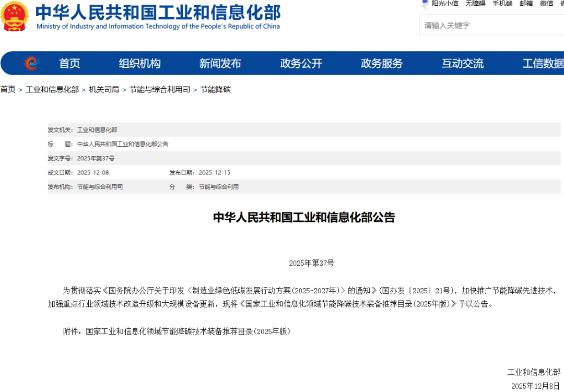Click the 成文日期 value 2025-12-08
The image size is (564, 392).
pos(93,173)
